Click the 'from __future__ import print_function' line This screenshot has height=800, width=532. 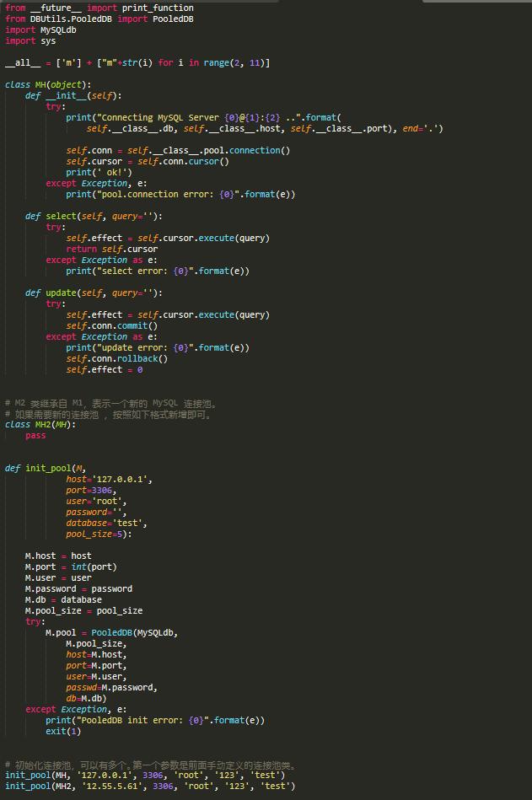coord(99,8)
